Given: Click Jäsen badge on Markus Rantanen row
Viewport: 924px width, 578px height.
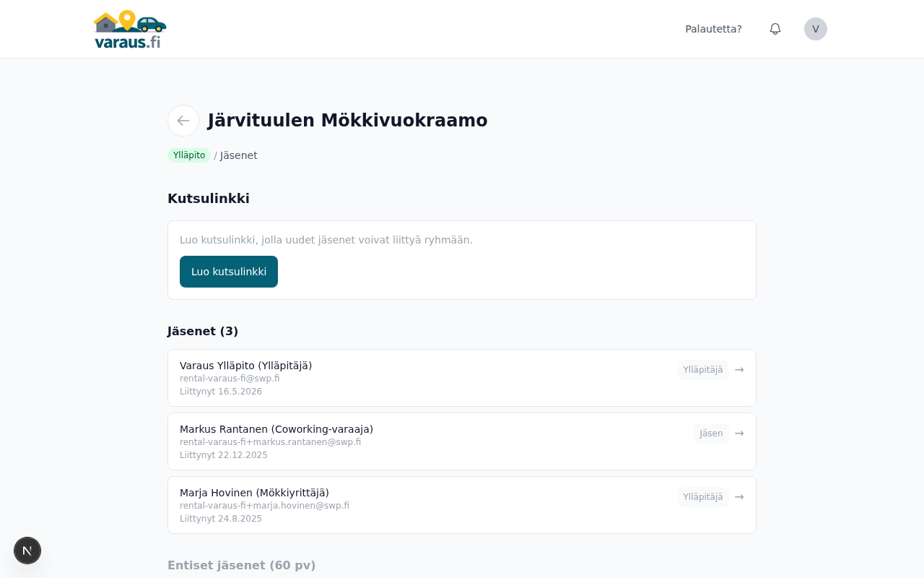Looking at the screenshot, I should click(711, 433).
